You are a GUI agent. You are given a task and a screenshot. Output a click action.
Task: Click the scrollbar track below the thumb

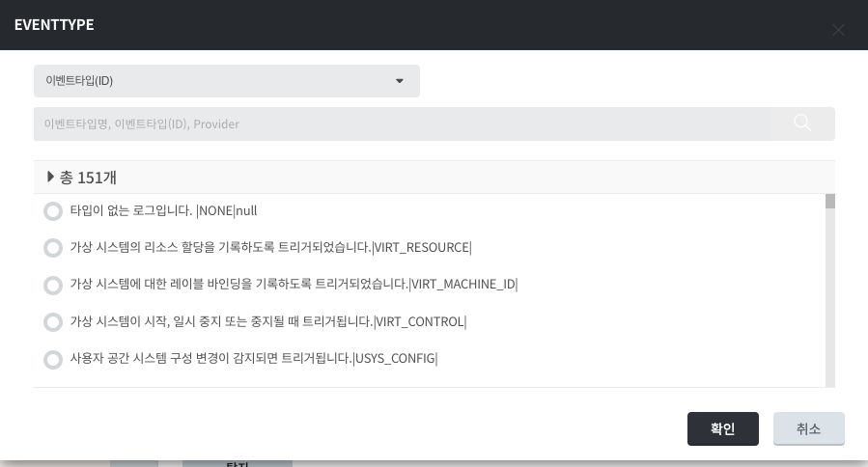(x=830, y=309)
